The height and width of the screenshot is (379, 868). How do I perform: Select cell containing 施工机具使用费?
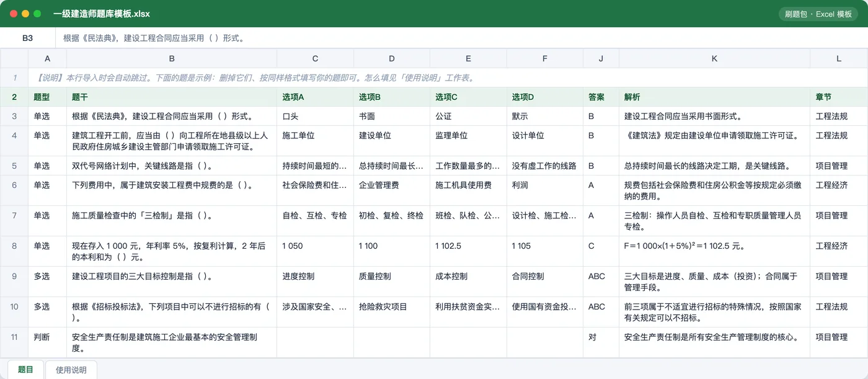pyautogui.click(x=468, y=190)
